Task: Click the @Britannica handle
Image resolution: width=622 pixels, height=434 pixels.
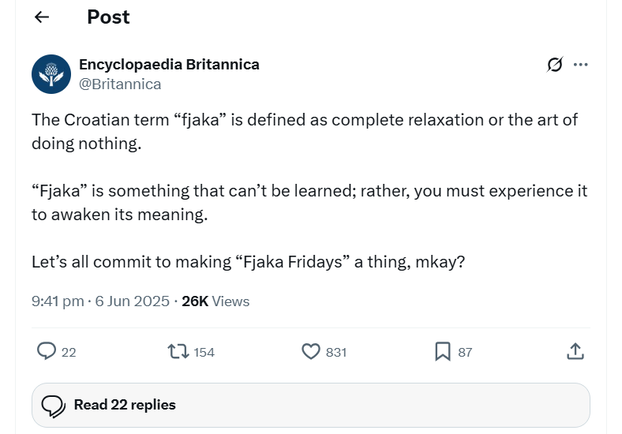Action: click(120, 84)
